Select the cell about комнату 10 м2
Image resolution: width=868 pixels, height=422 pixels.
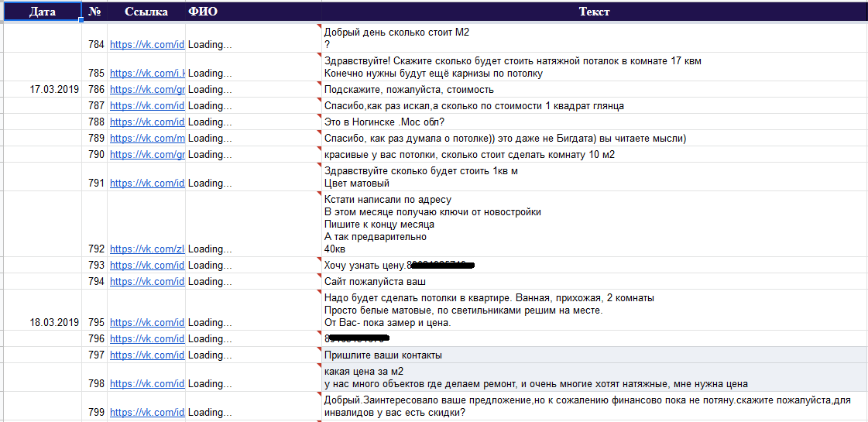coord(595,155)
